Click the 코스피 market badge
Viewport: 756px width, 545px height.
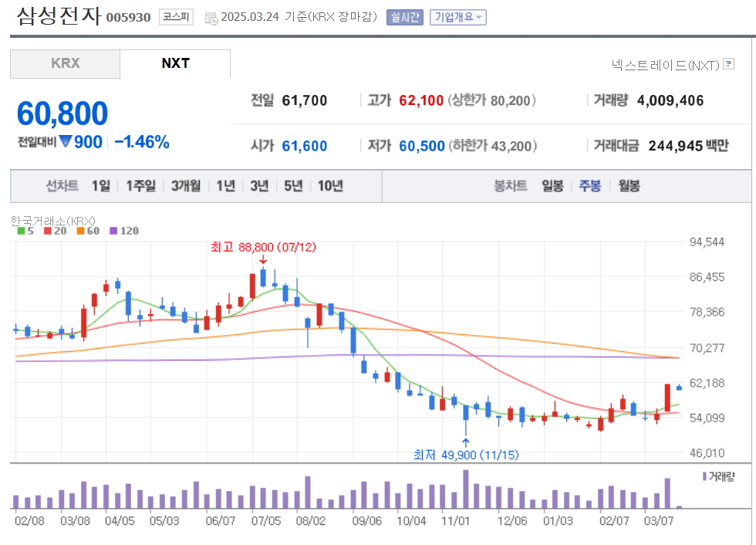point(176,17)
